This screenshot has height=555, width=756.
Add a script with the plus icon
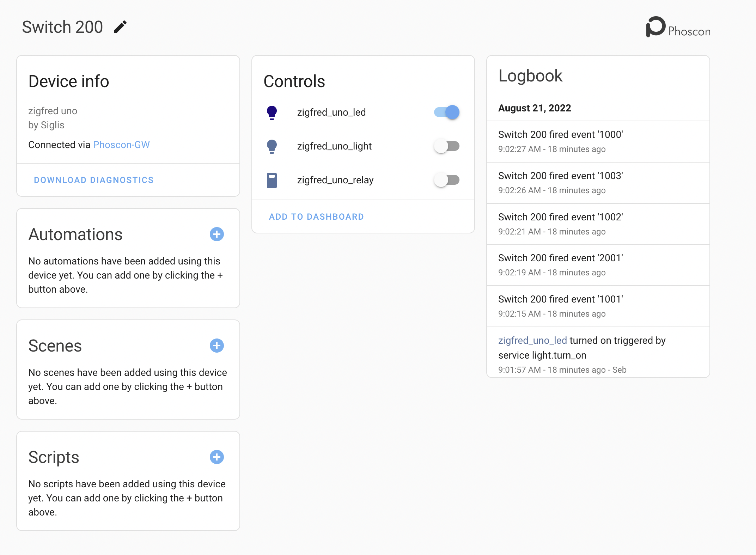point(217,457)
